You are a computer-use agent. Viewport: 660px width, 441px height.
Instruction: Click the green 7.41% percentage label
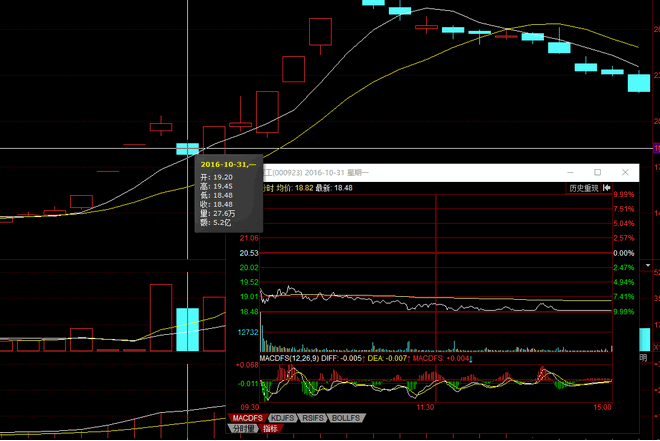click(624, 297)
